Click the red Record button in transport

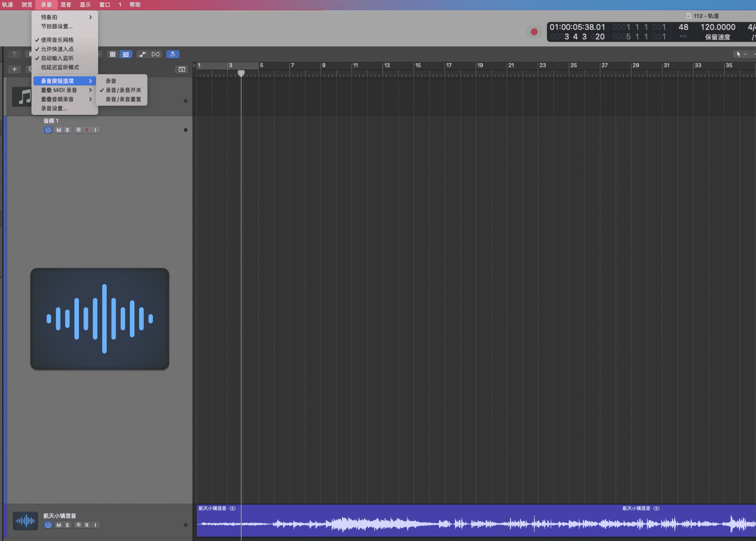point(534,32)
